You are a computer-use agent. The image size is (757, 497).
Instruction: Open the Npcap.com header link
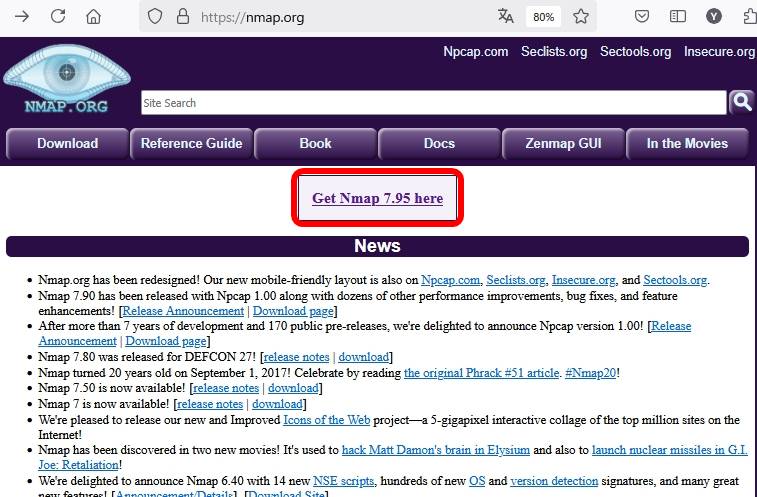coord(476,52)
